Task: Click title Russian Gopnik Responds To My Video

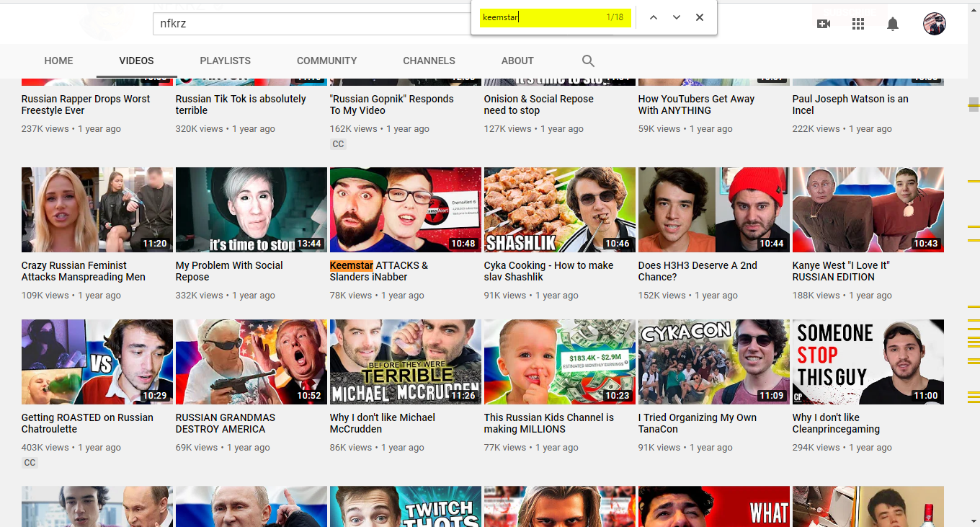Action: 392,105
